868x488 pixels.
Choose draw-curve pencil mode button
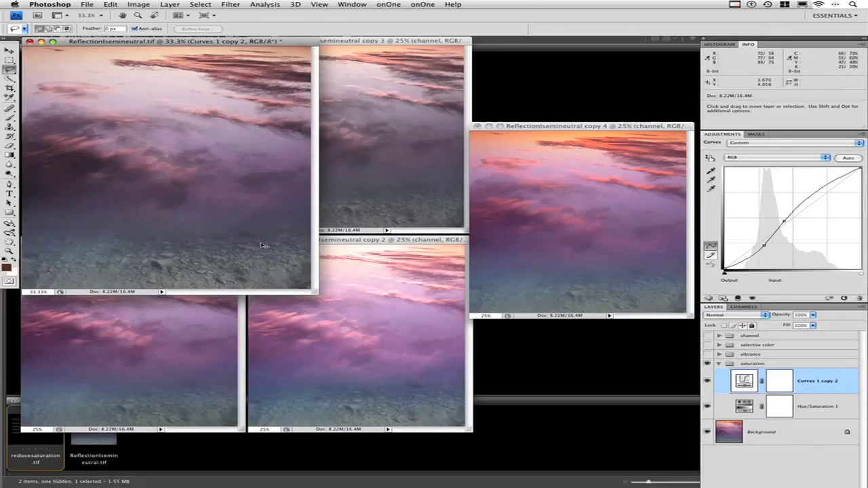[x=711, y=256]
